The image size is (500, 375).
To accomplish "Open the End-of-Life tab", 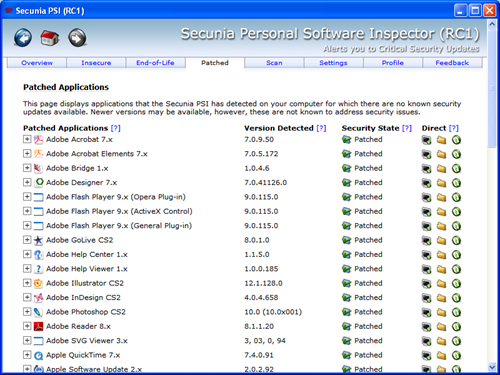I will pyautogui.click(x=155, y=63).
